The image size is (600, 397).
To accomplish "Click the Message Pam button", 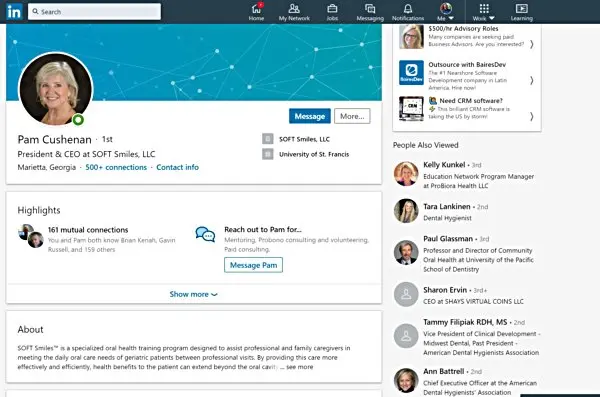I will [253, 265].
